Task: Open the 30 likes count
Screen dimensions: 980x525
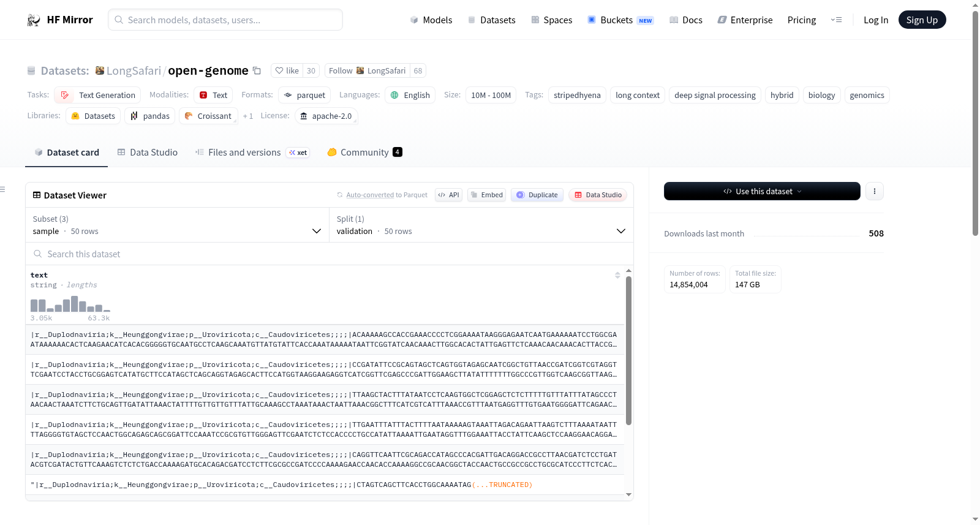Action: click(311, 70)
